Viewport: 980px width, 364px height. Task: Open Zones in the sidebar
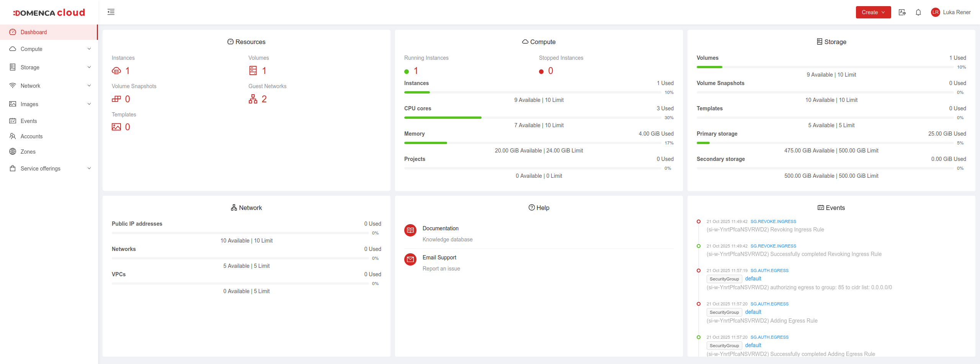pyautogui.click(x=28, y=152)
